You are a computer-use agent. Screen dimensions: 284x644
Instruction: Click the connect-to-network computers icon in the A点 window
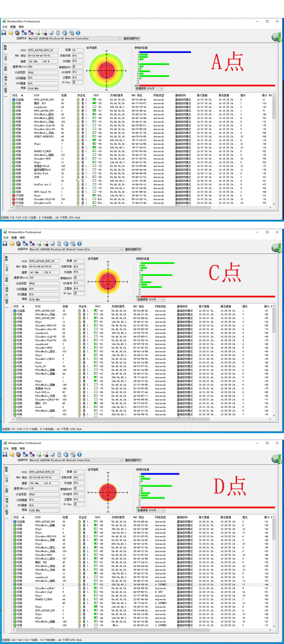point(24,33)
